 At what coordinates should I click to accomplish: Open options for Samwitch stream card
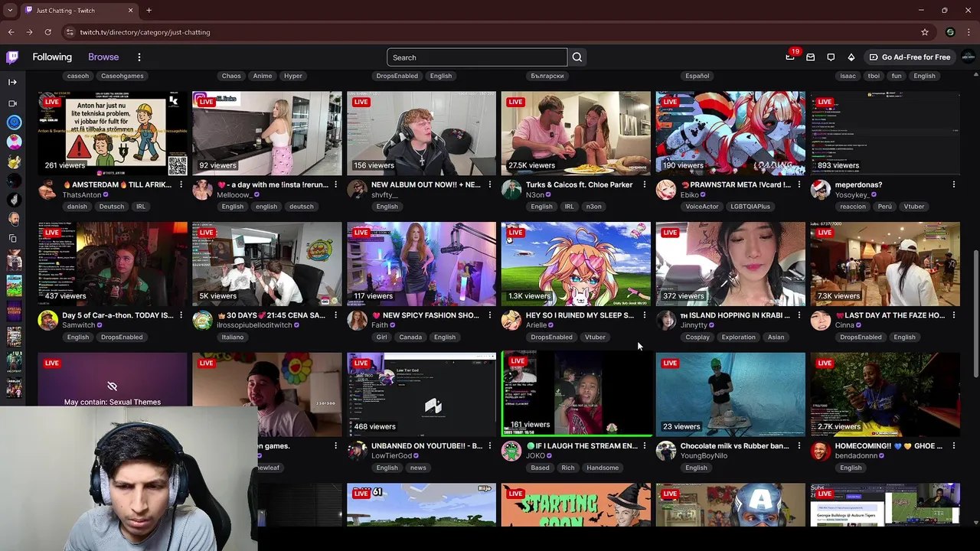point(181,315)
